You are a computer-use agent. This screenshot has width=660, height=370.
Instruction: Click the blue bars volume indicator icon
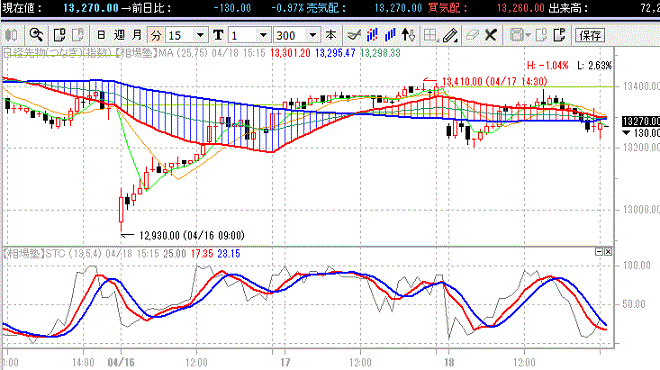click(x=390, y=35)
